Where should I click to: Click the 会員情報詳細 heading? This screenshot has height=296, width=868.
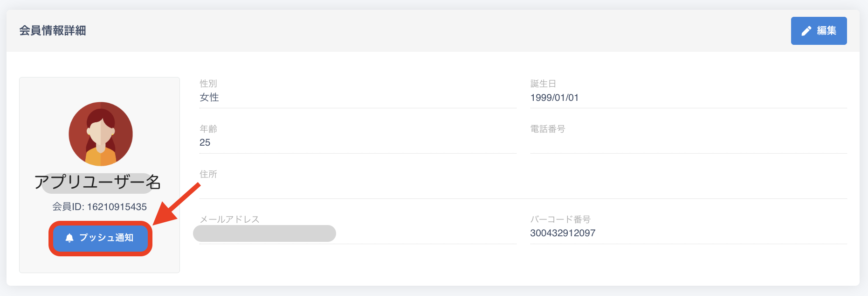point(53,31)
